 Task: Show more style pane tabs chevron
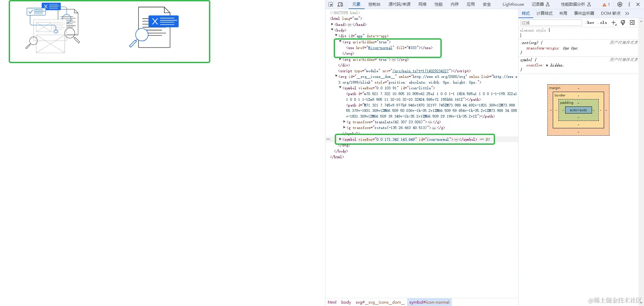pyautogui.click(x=627, y=13)
